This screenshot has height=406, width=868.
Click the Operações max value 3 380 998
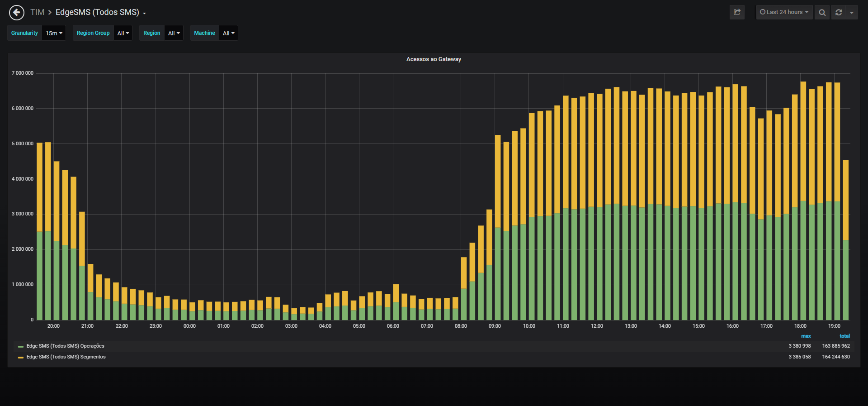pyautogui.click(x=799, y=346)
